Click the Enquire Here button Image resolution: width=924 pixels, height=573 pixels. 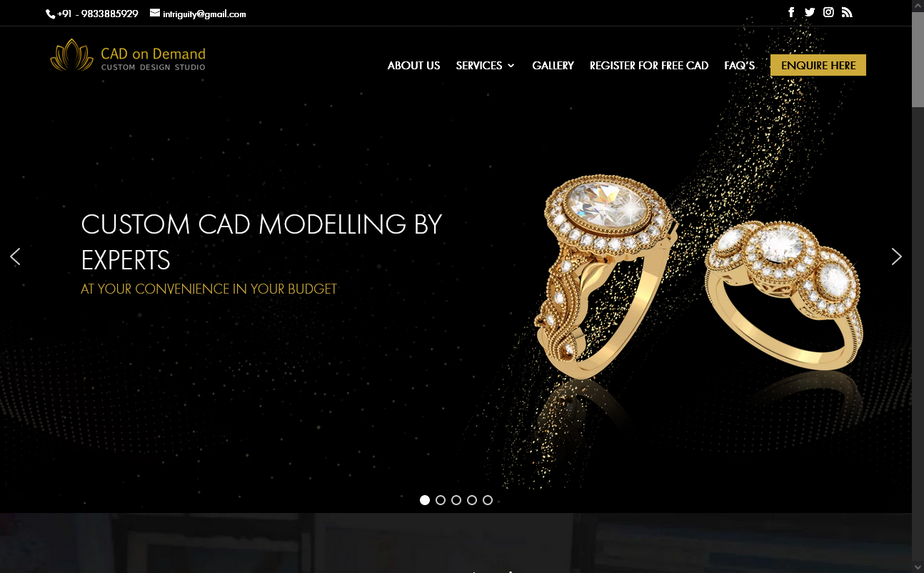(x=818, y=65)
